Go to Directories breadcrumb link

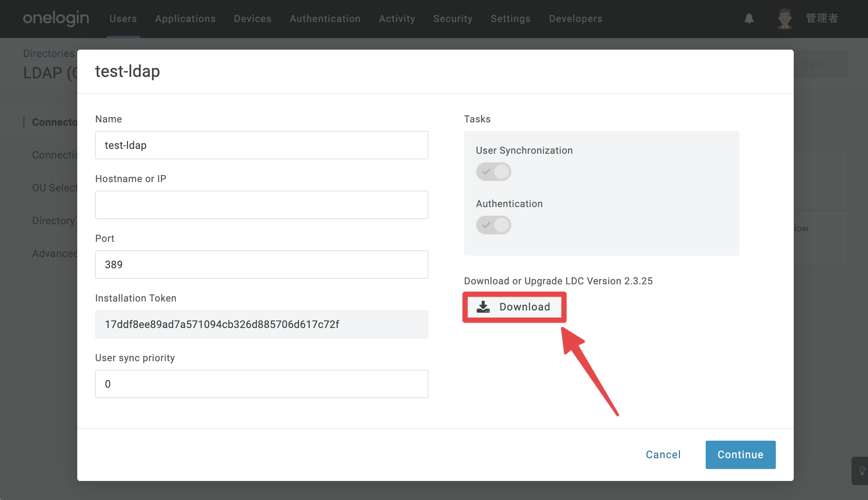click(x=49, y=53)
